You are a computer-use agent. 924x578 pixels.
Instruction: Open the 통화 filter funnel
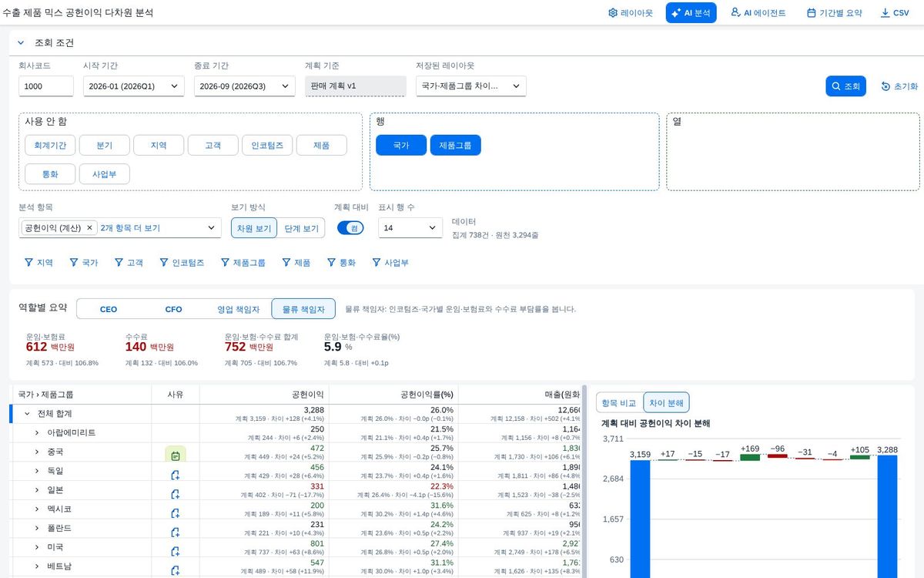(x=341, y=263)
